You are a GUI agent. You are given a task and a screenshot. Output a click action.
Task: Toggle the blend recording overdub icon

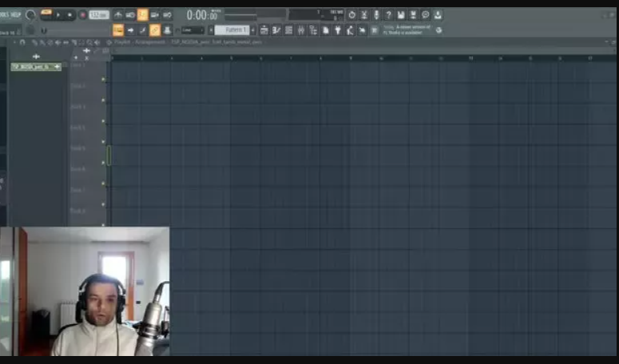155,15
